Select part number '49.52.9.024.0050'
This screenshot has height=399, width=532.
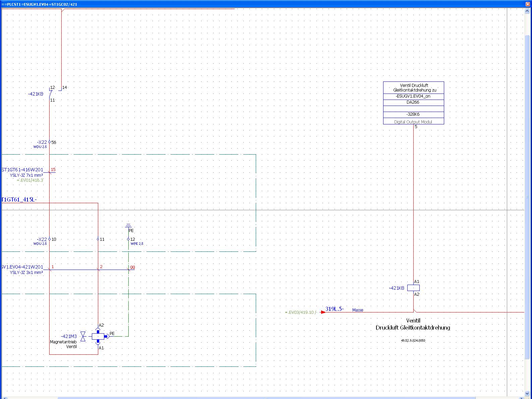(413, 340)
